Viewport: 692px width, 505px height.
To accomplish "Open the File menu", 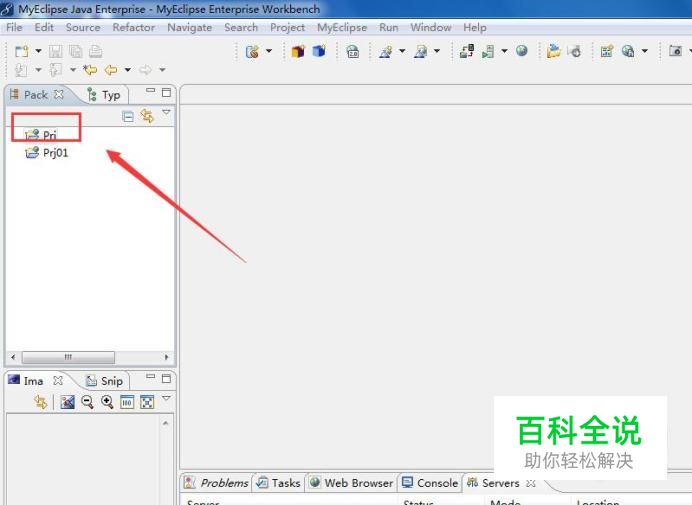I will pyautogui.click(x=14, y=27).
